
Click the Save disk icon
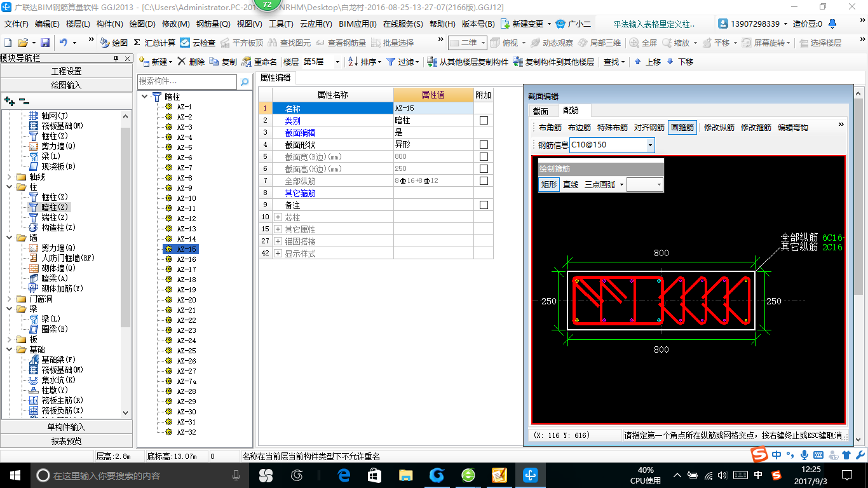pyautogui.click(x=45, y=43)
